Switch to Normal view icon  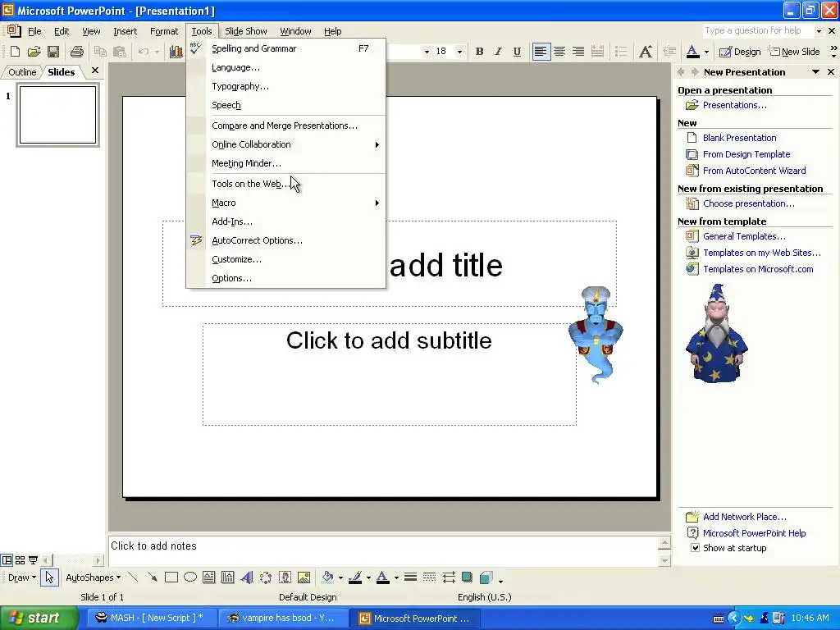7,560
